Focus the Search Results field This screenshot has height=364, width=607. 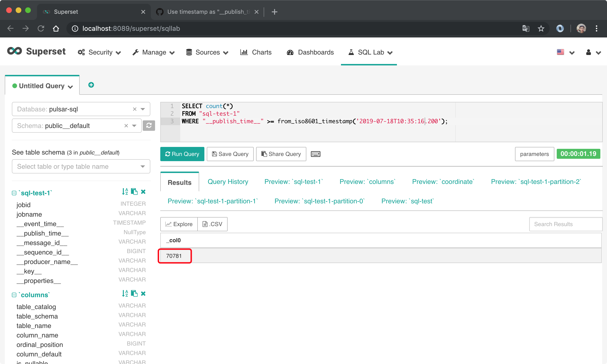566,224
